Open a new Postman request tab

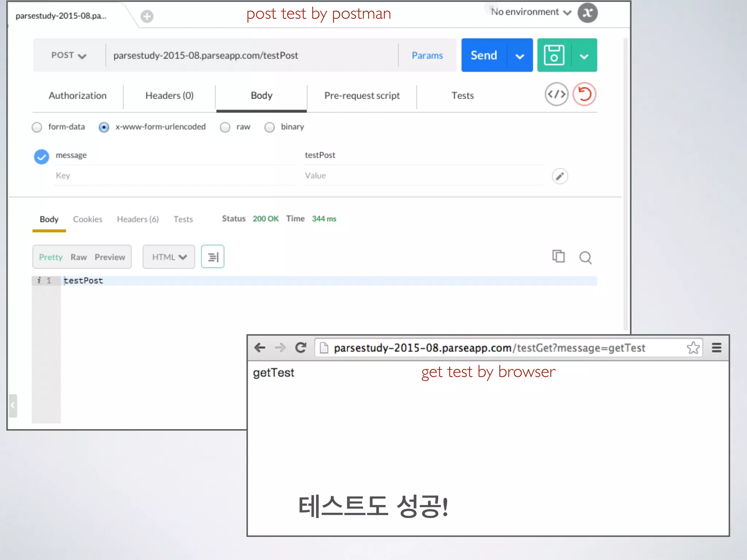point(147,16)
